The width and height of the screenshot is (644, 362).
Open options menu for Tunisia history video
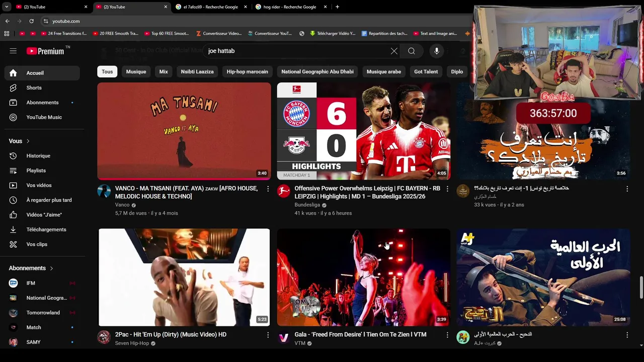coord(627,189)
